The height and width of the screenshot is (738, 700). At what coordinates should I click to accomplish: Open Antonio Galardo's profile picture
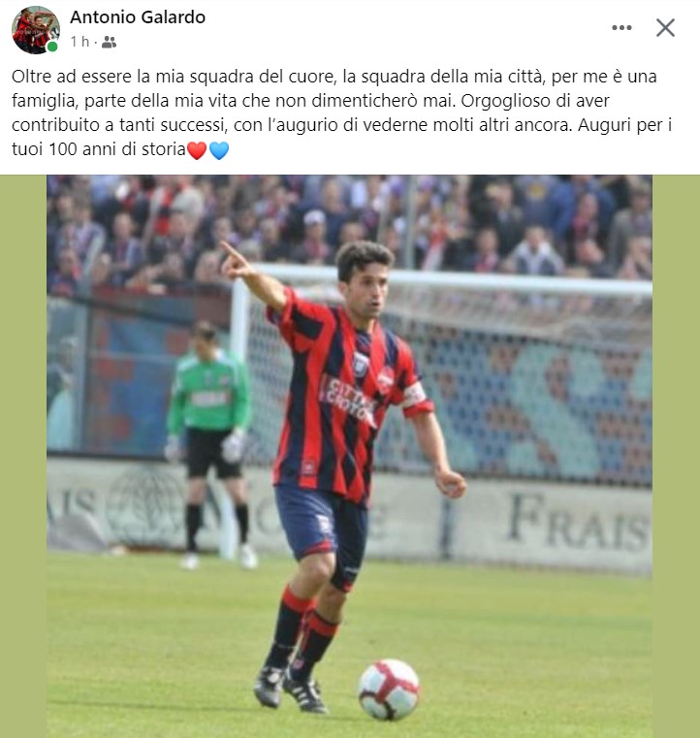[35, 30]
